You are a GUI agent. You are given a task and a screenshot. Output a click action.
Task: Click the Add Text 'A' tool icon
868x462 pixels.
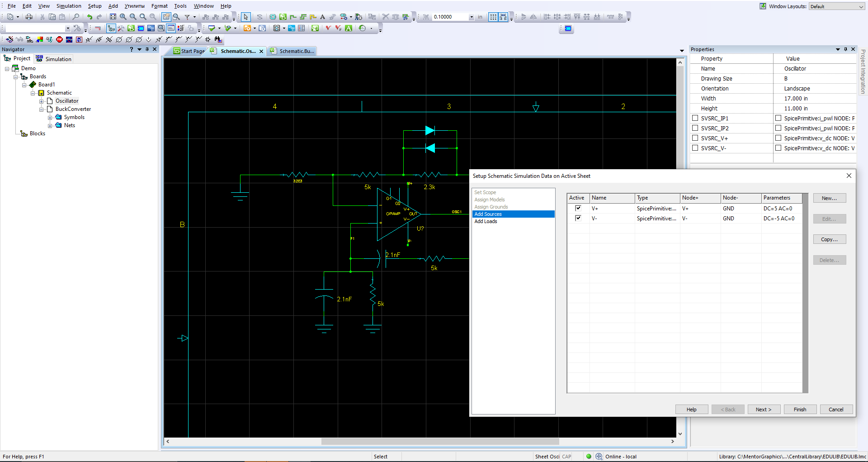(x=322, y=17)
